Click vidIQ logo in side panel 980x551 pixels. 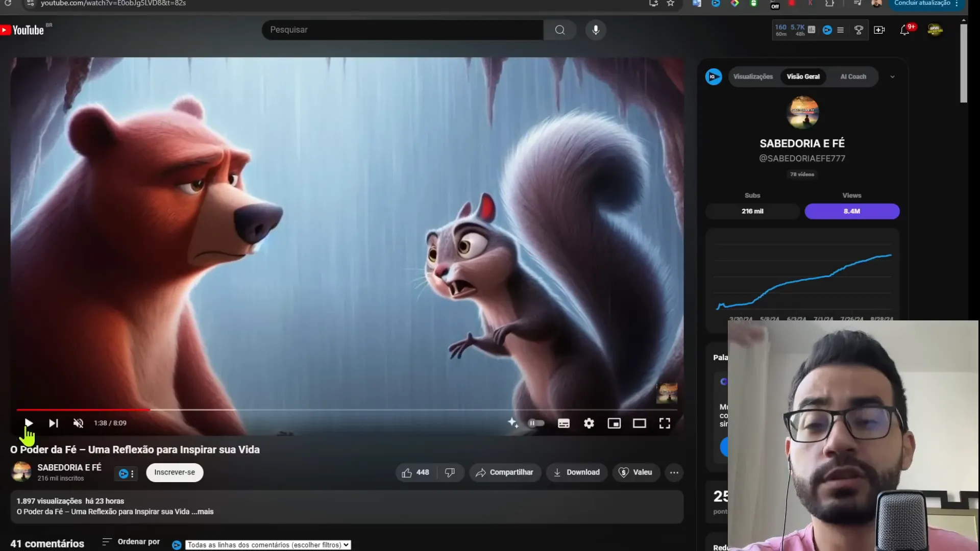click(x=714, y=77)
